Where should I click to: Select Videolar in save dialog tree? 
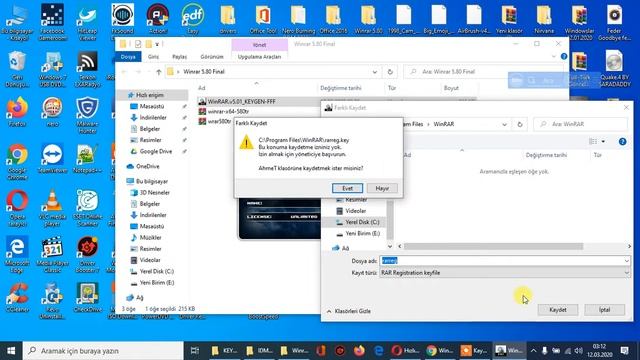click(351, 211)
